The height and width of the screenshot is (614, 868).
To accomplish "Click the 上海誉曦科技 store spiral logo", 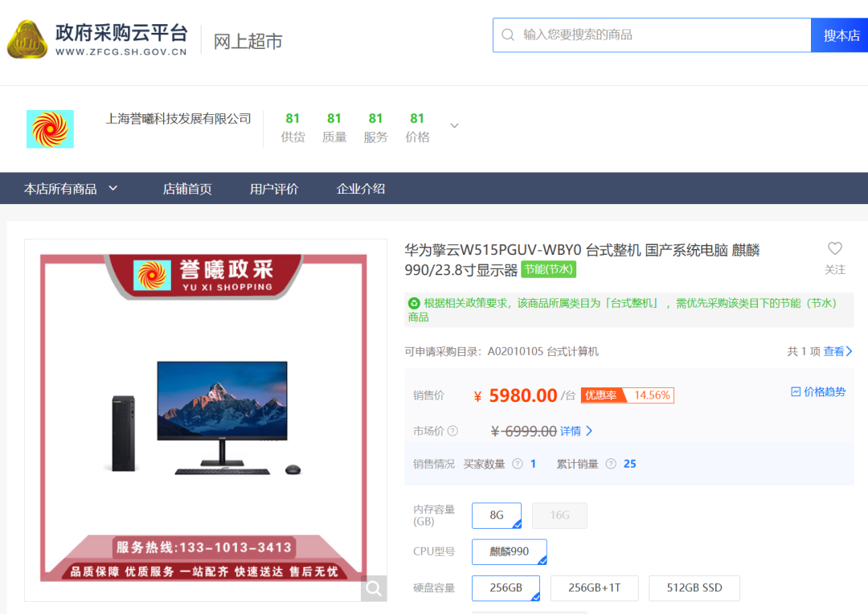I will point(50,129).
